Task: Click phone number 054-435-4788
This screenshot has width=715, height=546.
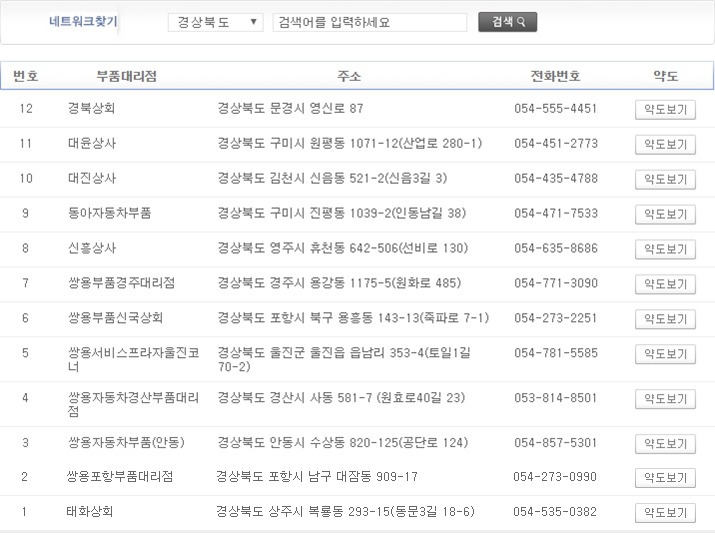Action: click(x=555, y=178)
